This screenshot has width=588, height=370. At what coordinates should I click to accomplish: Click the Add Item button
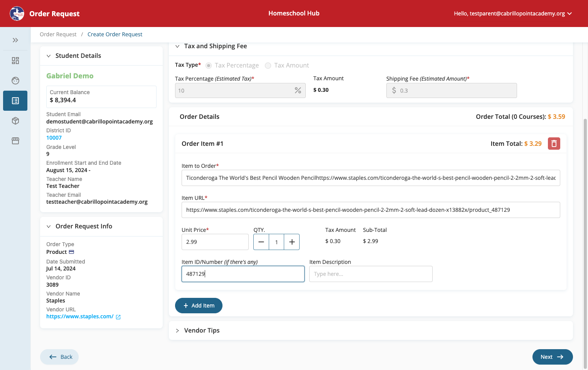point(199,306)
